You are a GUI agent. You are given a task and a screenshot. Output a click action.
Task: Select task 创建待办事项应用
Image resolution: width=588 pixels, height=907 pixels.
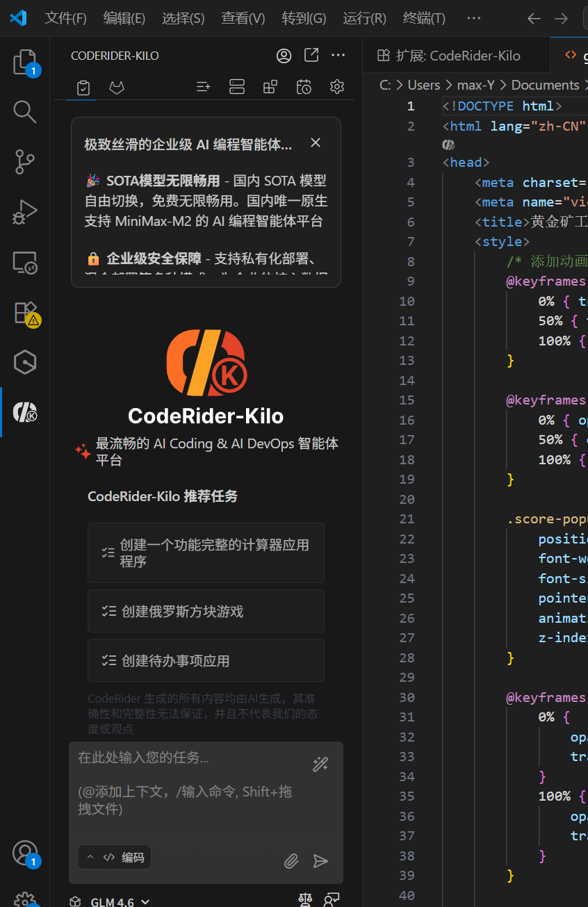pos(206,660)
